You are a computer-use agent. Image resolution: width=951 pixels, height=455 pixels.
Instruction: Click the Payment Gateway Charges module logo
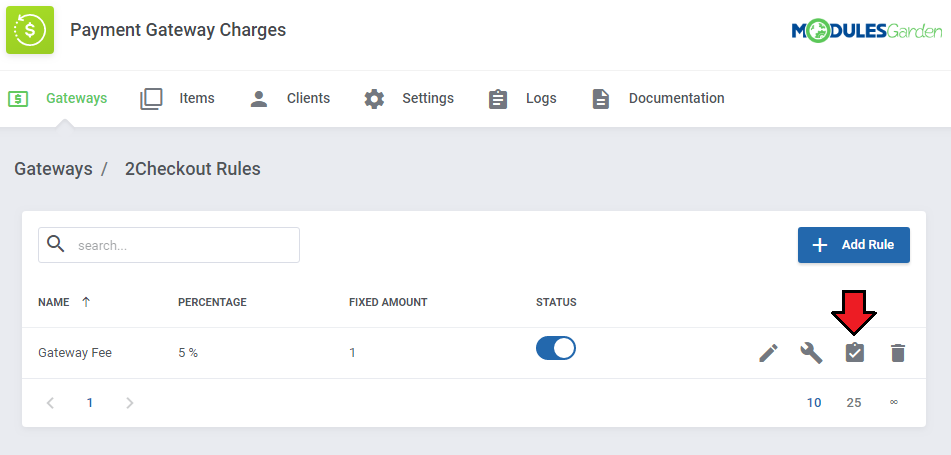(x=30, y=30)
